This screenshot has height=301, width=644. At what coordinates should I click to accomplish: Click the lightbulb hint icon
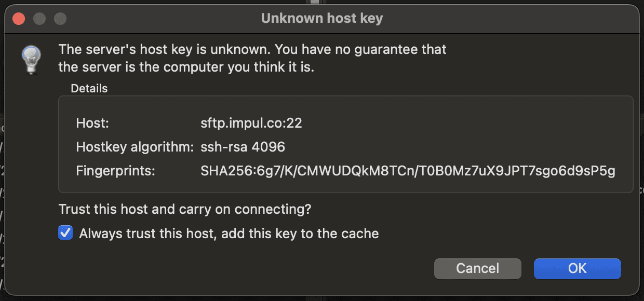[30, 59]
